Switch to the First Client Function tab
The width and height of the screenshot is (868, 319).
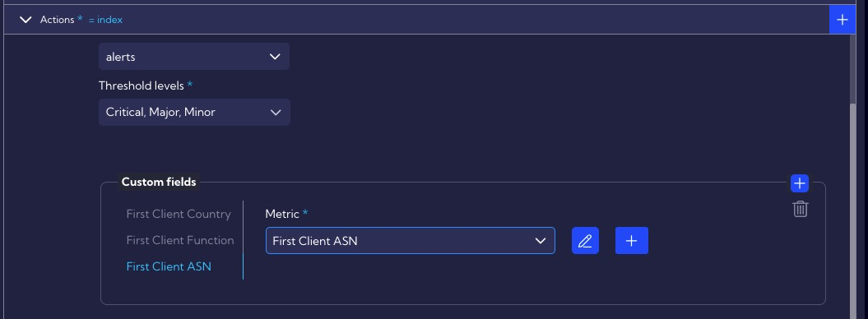180,240
